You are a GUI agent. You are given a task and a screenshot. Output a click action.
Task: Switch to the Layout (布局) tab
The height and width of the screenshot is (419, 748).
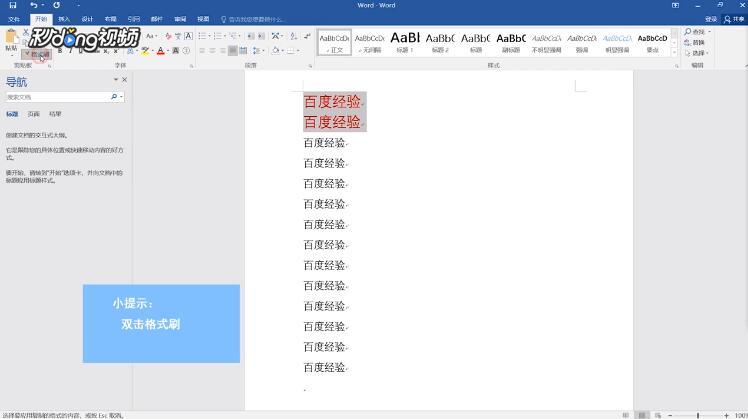[111, 19]
